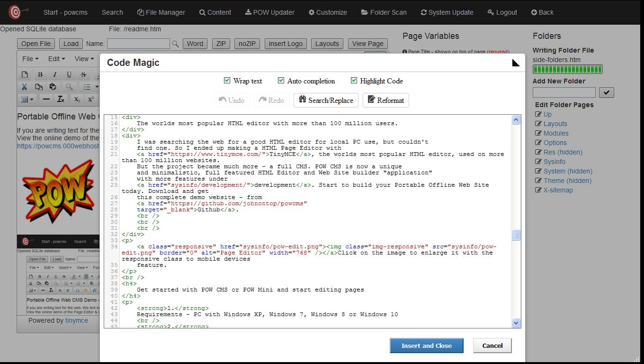Open the editor View dropdown menu
The height and width of the screenshot is (364, 644).
(84, 59)
